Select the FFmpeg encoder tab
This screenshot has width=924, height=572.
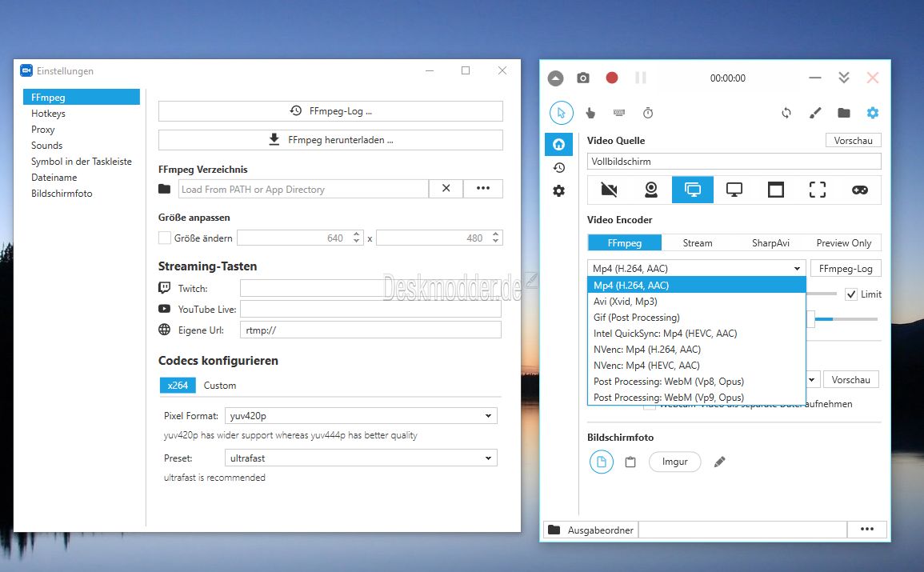625,242
